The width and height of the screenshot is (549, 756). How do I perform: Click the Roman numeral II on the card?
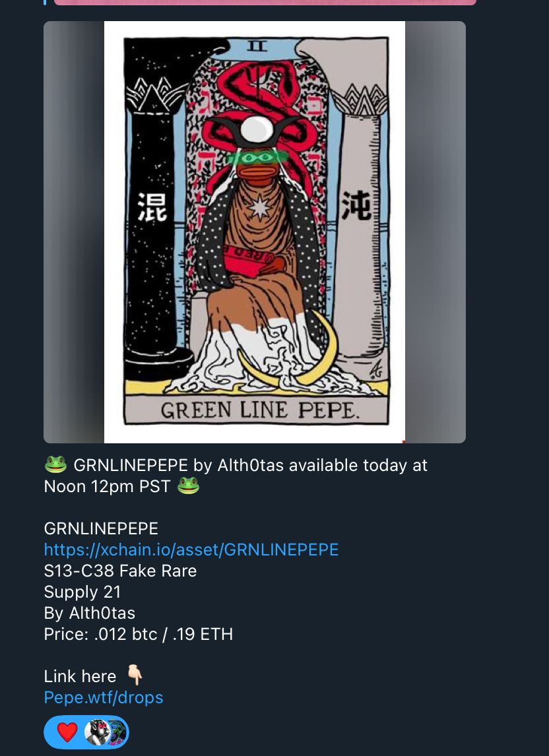257,46
